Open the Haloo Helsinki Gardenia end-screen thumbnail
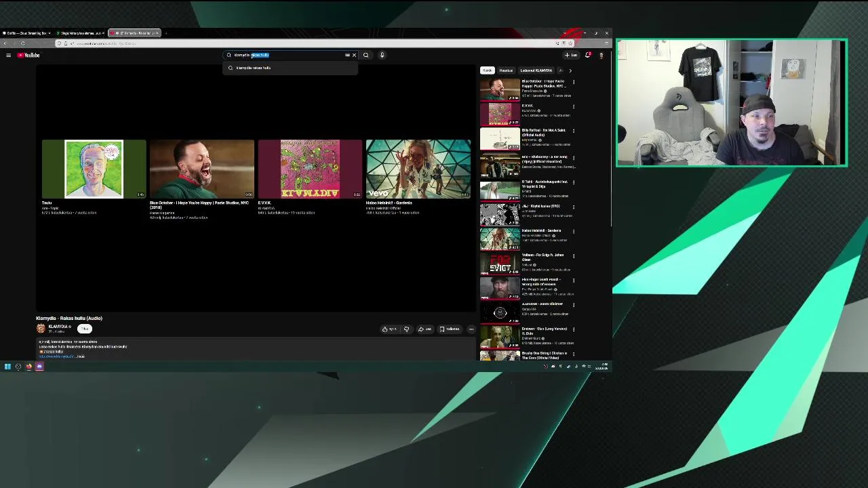This screenshot has height=488, width=868. point(418,169)
